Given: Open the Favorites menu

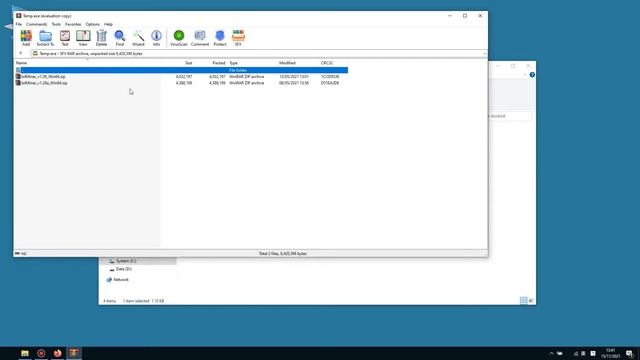Looking at the screenshot, I should 73,24.
